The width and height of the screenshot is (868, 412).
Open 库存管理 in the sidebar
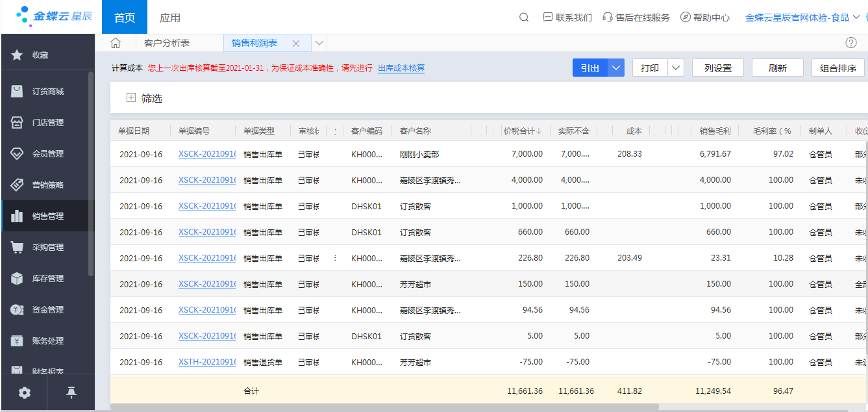(48, 279)
